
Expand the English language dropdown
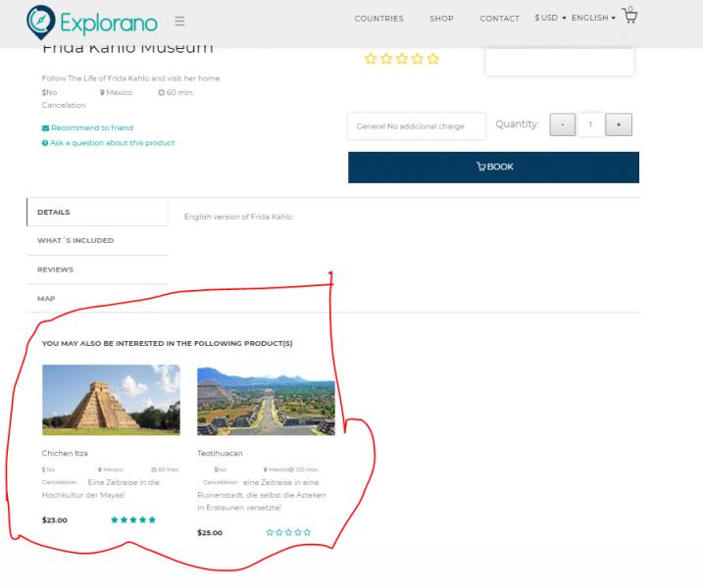pyautogui.click(x=593, y=18)
